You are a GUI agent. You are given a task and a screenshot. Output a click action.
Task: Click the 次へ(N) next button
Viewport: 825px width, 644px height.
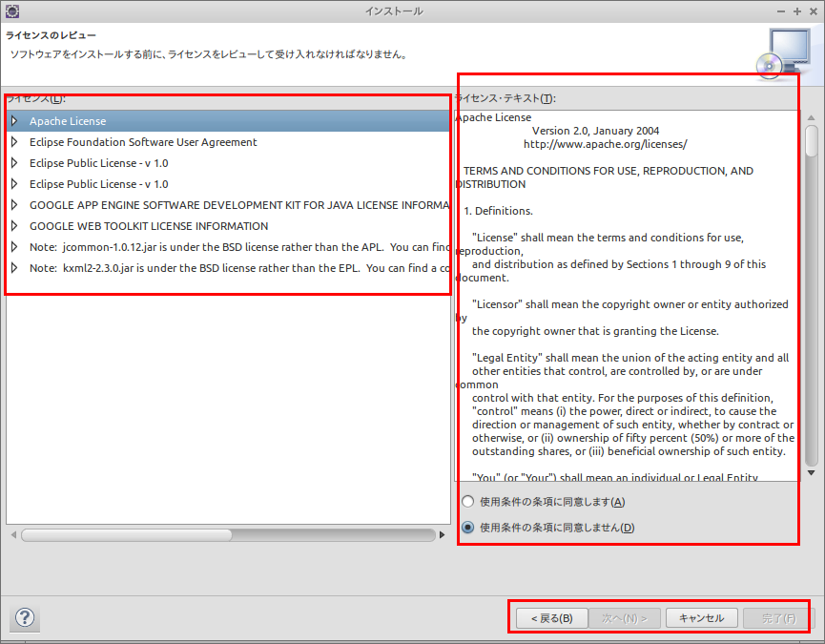pyautogui.click(x=625, y=618)
